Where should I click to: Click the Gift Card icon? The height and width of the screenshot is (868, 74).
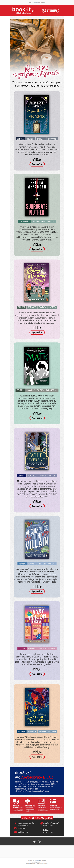[53, 801]
